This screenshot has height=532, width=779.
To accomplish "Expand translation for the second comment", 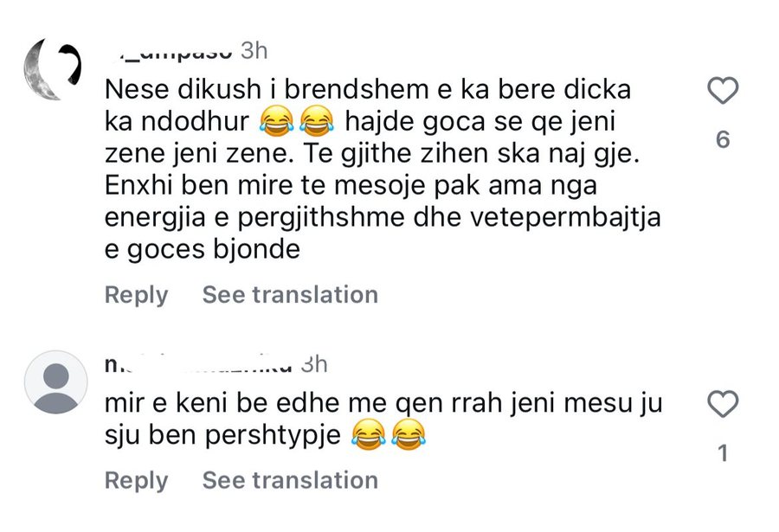I will (289, 480).
